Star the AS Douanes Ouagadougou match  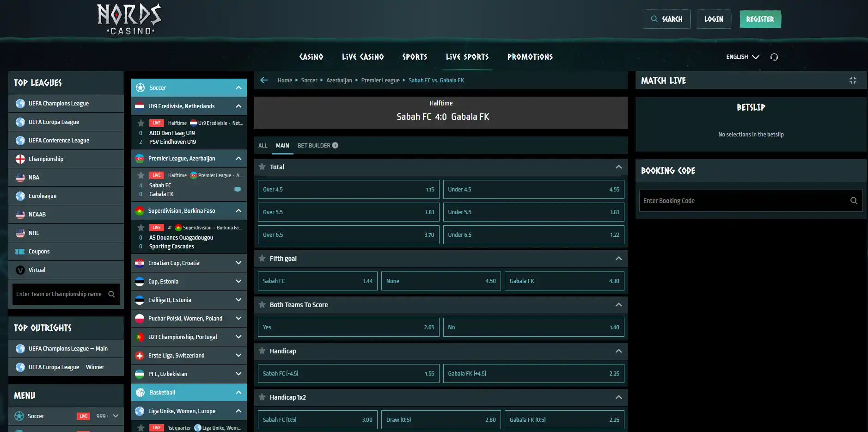141,228
